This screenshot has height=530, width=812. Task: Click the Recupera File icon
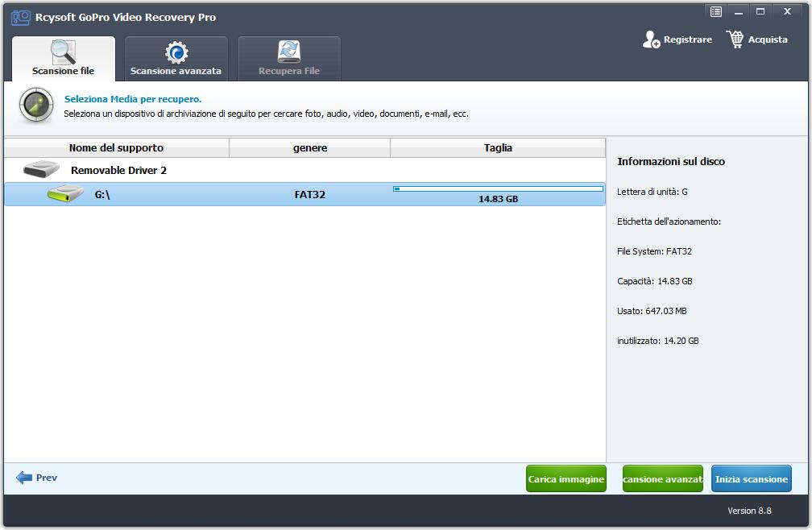point(288,52)
